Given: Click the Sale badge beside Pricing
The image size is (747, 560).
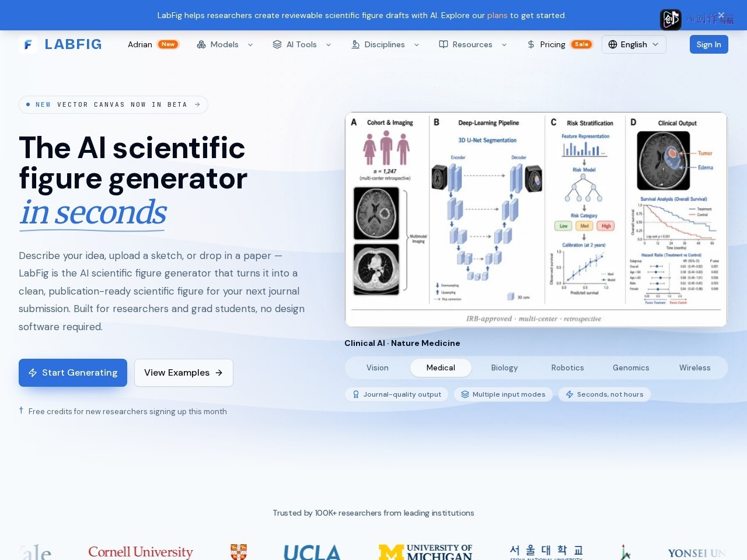Looking at the screenshot, I should click(582, 44).
